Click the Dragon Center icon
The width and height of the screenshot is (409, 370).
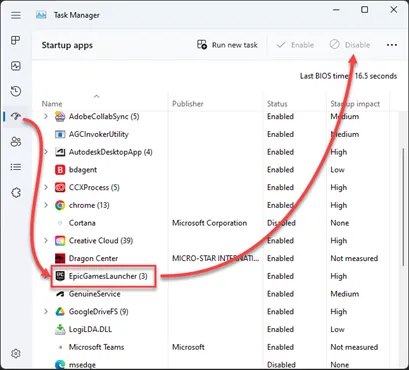(60, 258)
